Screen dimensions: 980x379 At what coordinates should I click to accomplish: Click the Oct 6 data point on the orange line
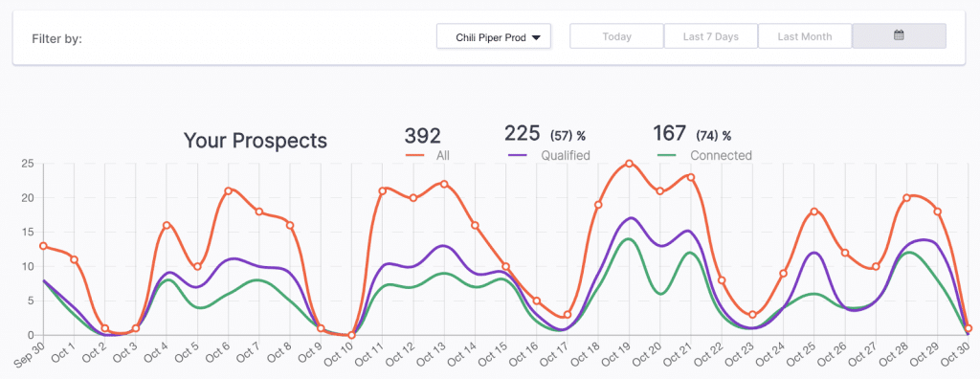pos(228,190)
